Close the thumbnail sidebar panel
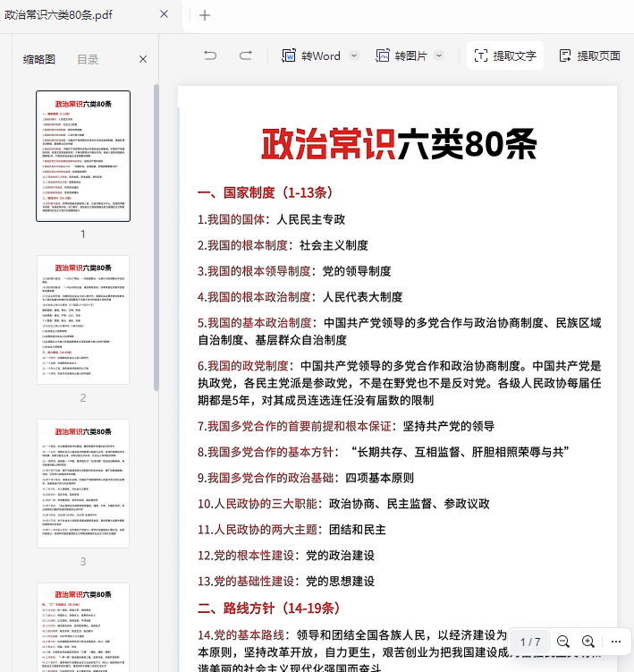The image size is (634, 672). (x=143, y=59)
